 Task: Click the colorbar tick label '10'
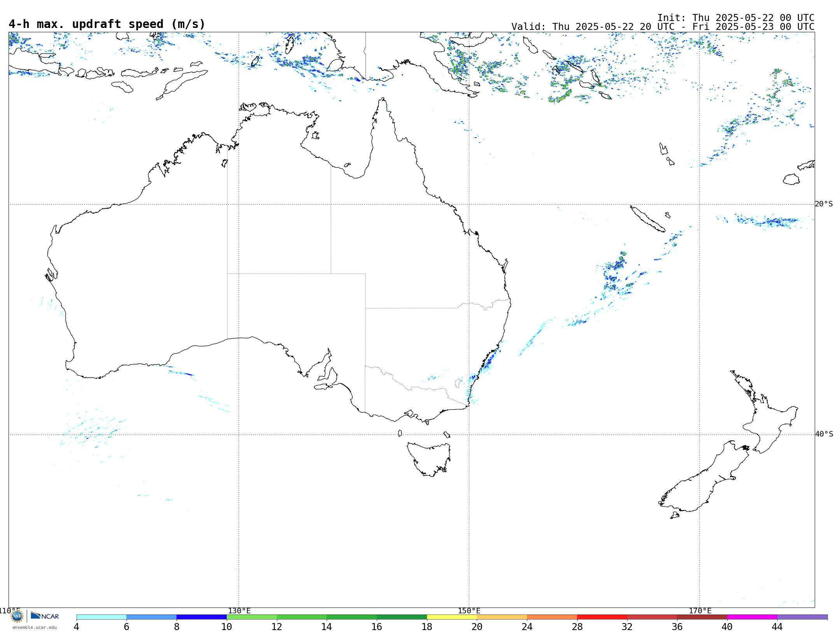tap(227, 627)
